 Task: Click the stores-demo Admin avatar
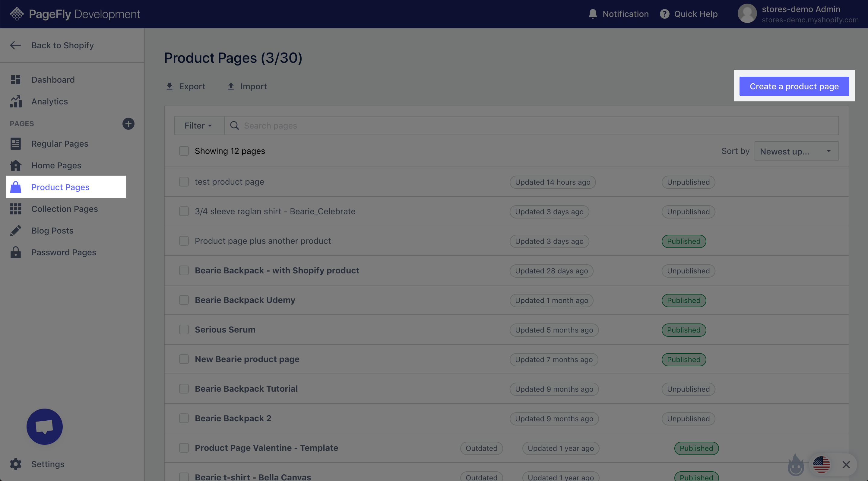coord(747,14)
